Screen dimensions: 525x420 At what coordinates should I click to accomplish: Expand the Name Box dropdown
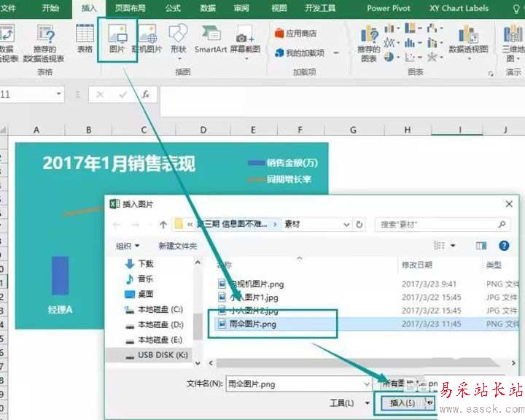(x=58, y=94)
